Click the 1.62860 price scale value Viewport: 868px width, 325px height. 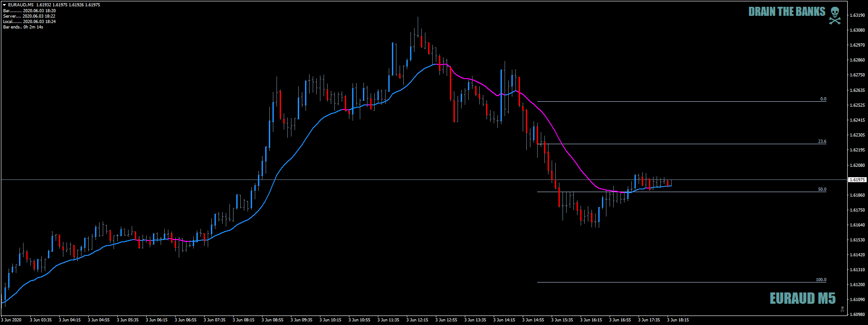tap(858, 60)
